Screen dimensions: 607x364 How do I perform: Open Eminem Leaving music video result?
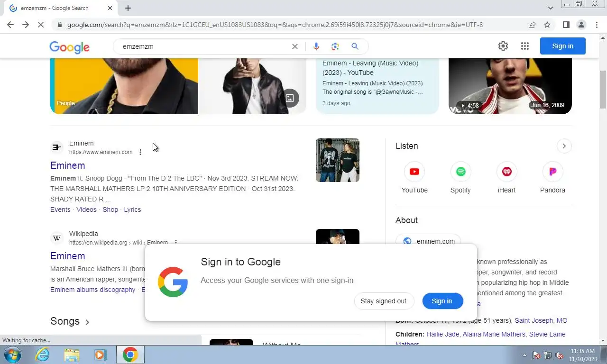tap(377, 86)
